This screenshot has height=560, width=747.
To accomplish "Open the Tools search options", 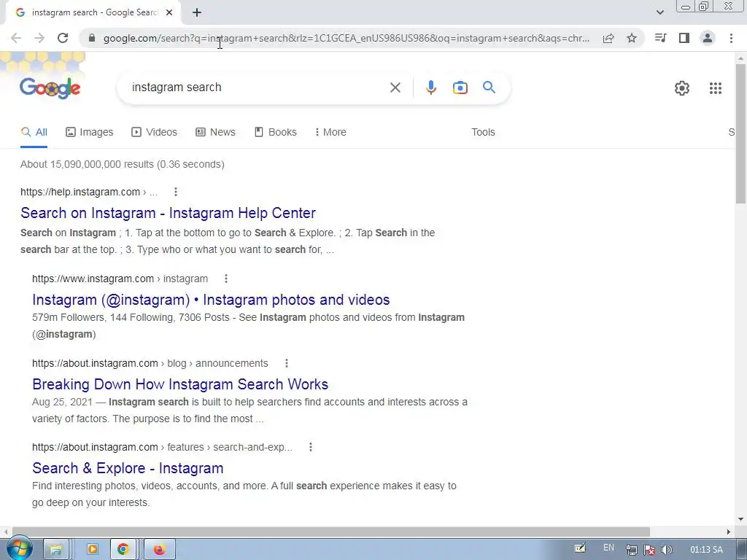I will pyautogui.click(x=483, y=133).
